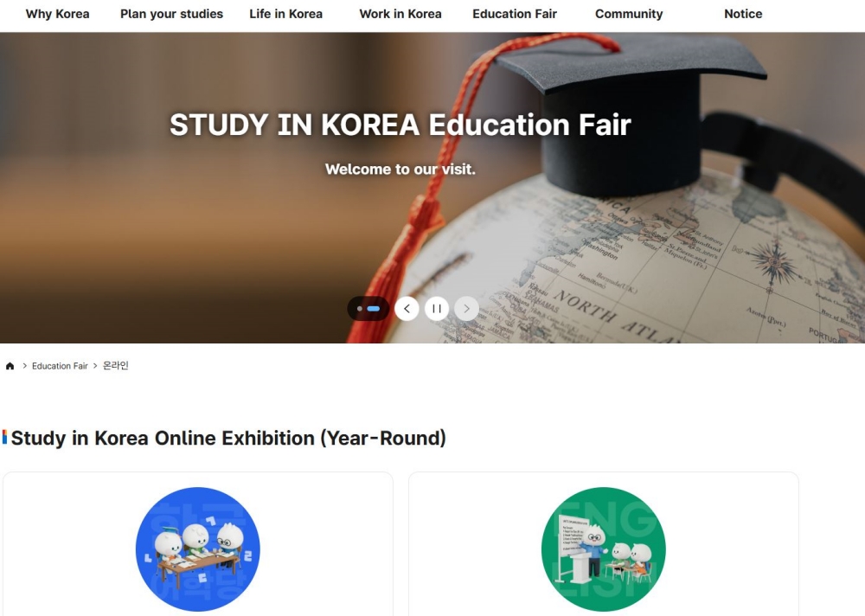Pause the banner slideshow

(436, 309)
